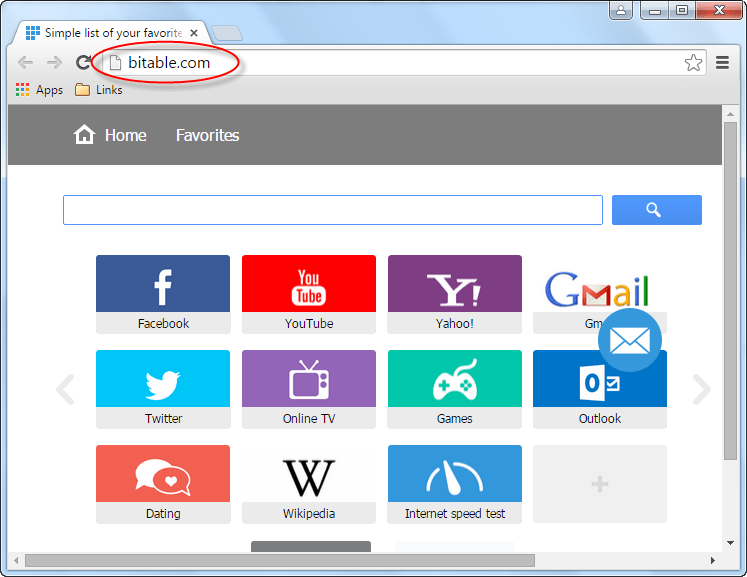The width and height of the screenshot is (747, 577).
Task: Click the page icon in address bar
Action: point(115,62)
